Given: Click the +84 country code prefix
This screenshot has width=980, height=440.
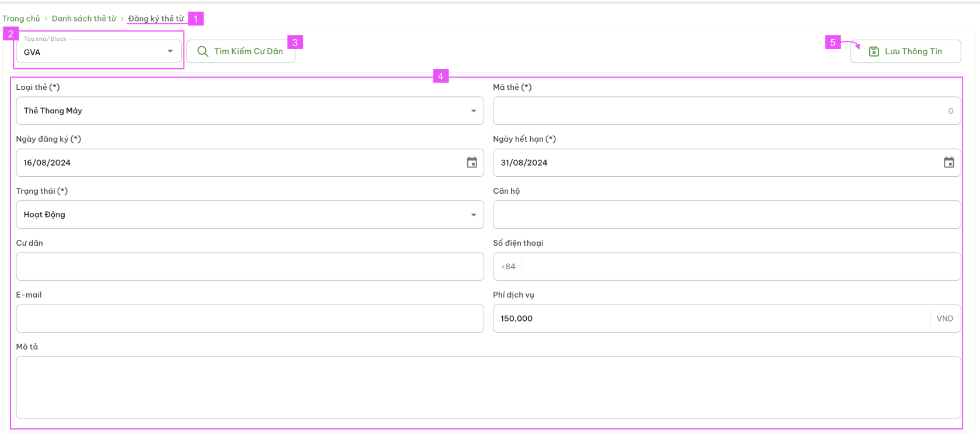Looking at the screenshot, I should (508, 267).
